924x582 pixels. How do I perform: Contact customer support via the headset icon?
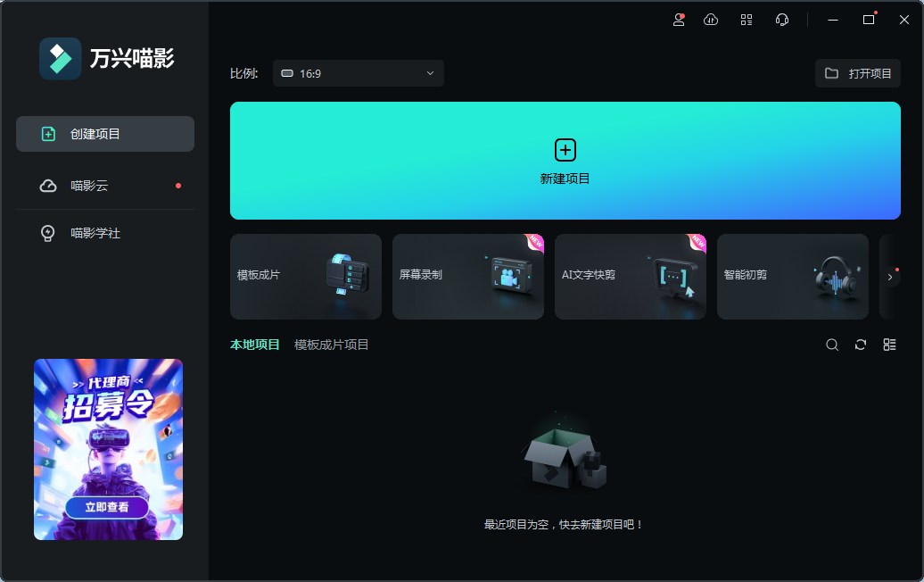click(782, 20)
